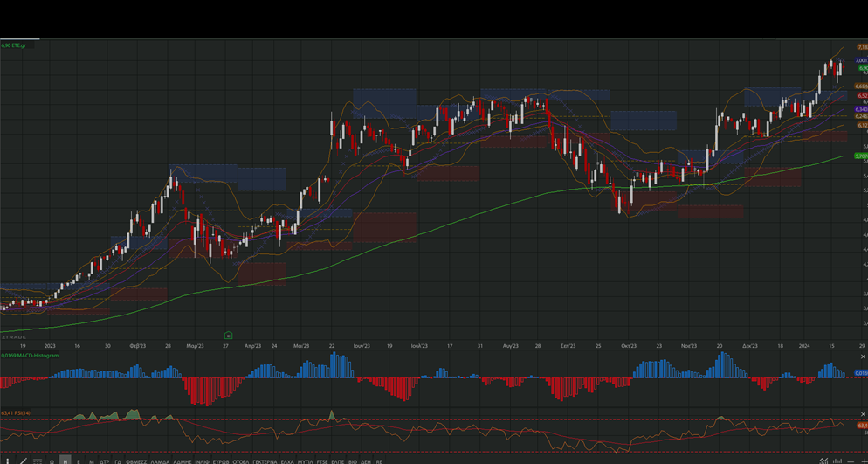Switch to the ΕΥΡΩΒ symbol tab
Viewport: 868px width, 464px height.
(221, 461)
